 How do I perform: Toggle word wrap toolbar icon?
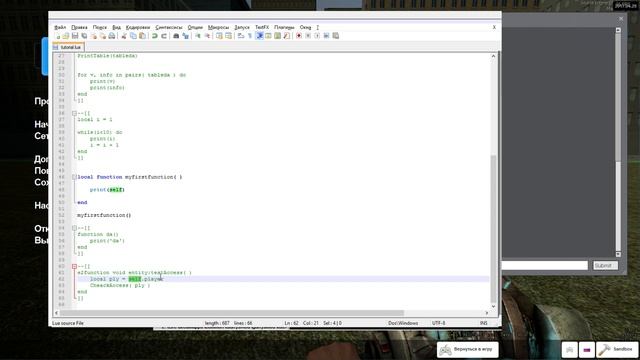pyautogui.click(x=241, y=36)
